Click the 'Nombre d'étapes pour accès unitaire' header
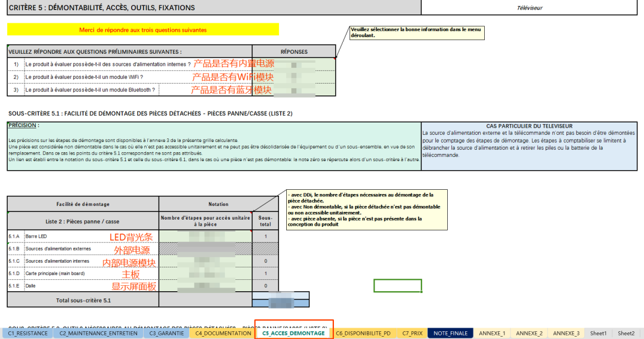The height and width of the screenshot is (339, 644). click(x=205, y=221)
